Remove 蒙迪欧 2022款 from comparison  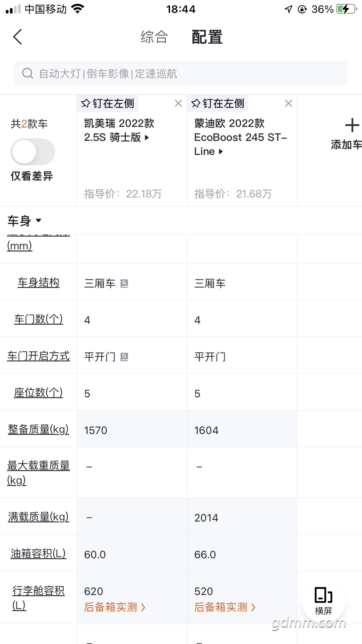[288, 103]
